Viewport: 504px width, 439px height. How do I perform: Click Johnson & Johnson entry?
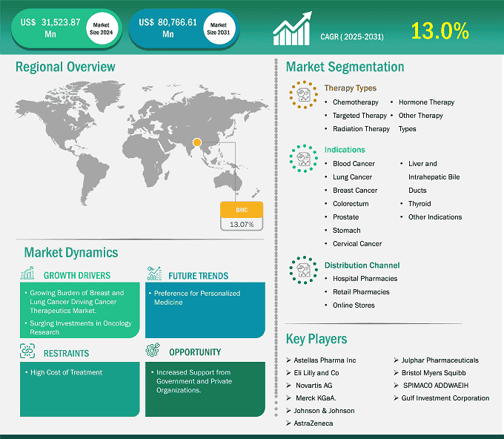(x=324, y=411)
